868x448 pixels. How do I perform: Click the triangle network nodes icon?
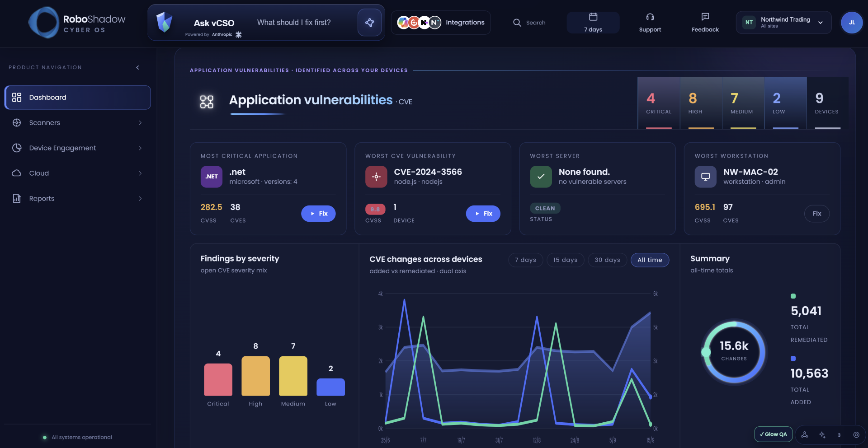pyautogui.click(x=805, y=435)
